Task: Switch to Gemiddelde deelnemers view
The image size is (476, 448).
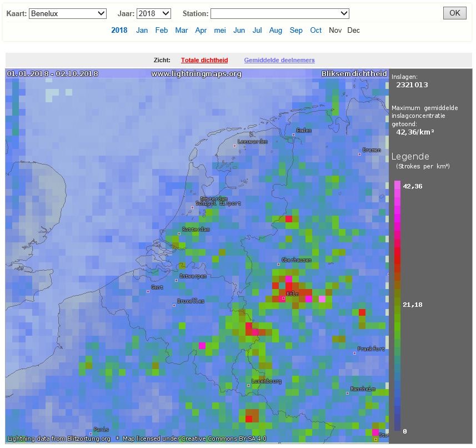Action: coord(279,60)
